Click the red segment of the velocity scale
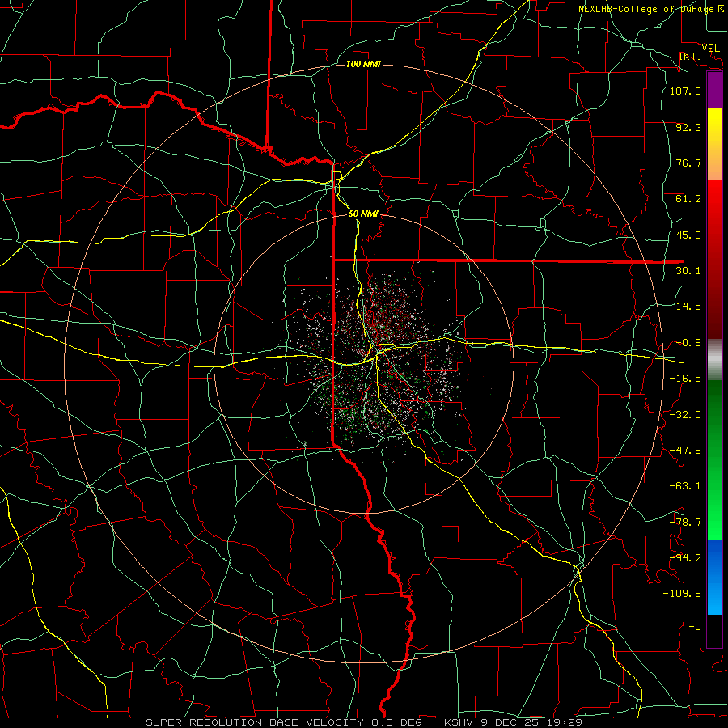This screenshot has width=728, height=728. click(714, 259)
